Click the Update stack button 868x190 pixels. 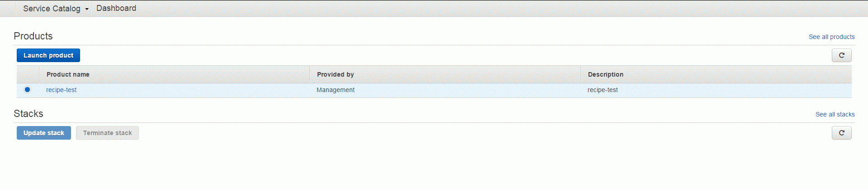[x=44, y=133]
